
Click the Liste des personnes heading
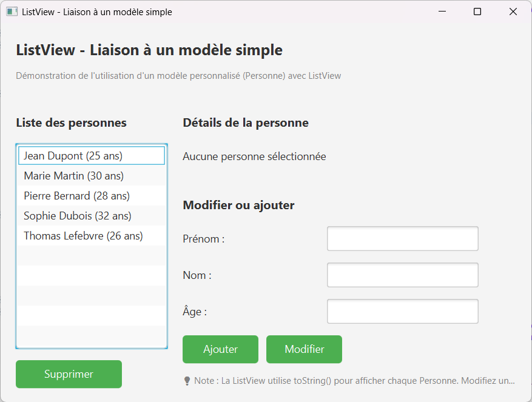[x=71, y=122]
